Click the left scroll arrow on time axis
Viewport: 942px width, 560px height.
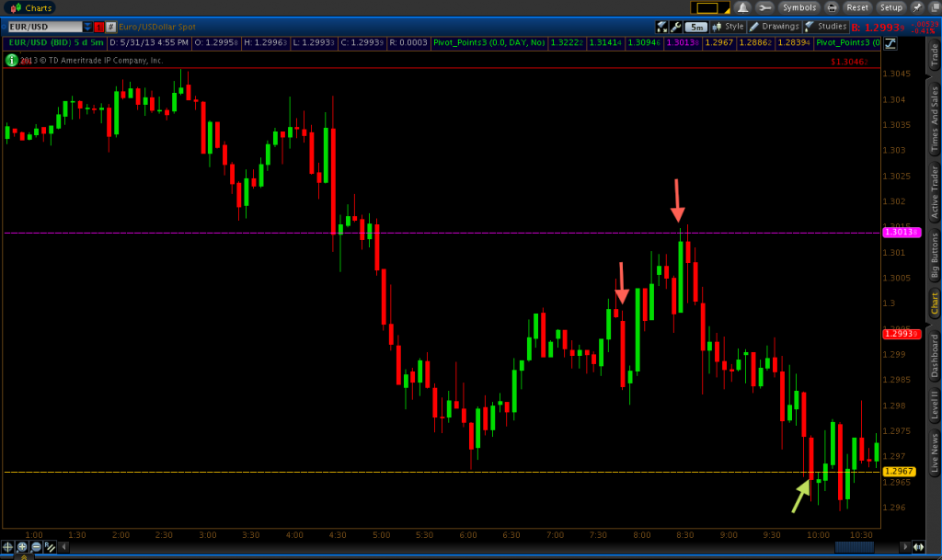63,547
